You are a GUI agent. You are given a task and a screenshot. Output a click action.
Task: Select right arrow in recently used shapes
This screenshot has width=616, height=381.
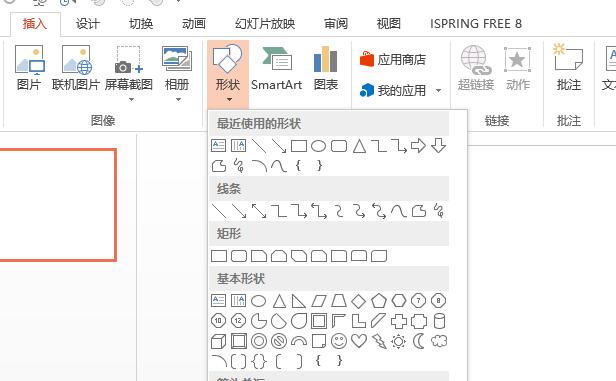[418, 146]
